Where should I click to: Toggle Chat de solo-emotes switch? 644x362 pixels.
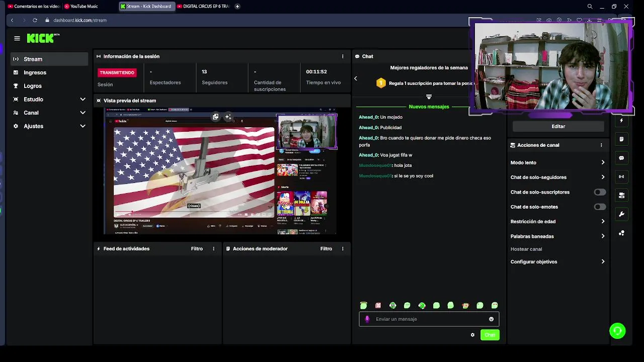(x=600, y=207)
